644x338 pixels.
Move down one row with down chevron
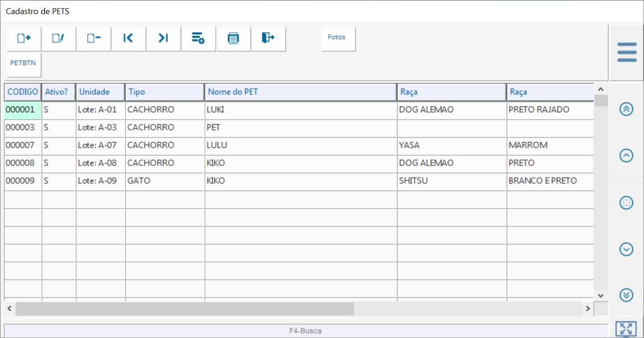click(x=626, y=249)
